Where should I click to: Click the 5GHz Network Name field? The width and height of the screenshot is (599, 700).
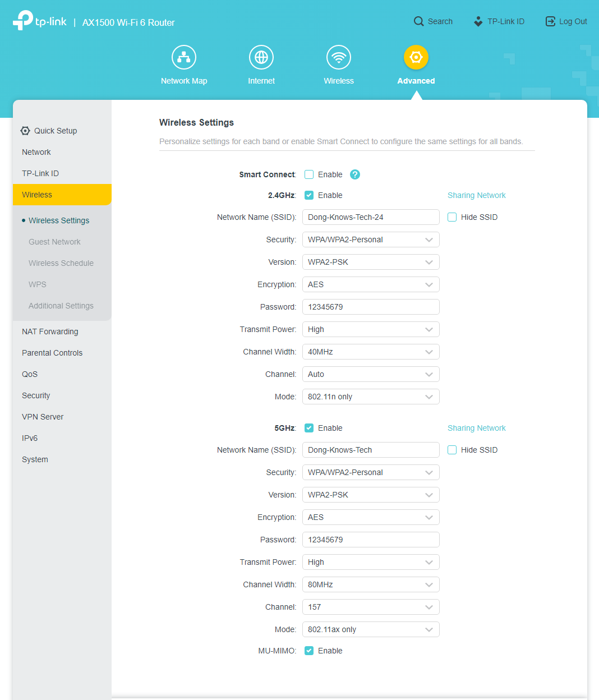point(371,450)
